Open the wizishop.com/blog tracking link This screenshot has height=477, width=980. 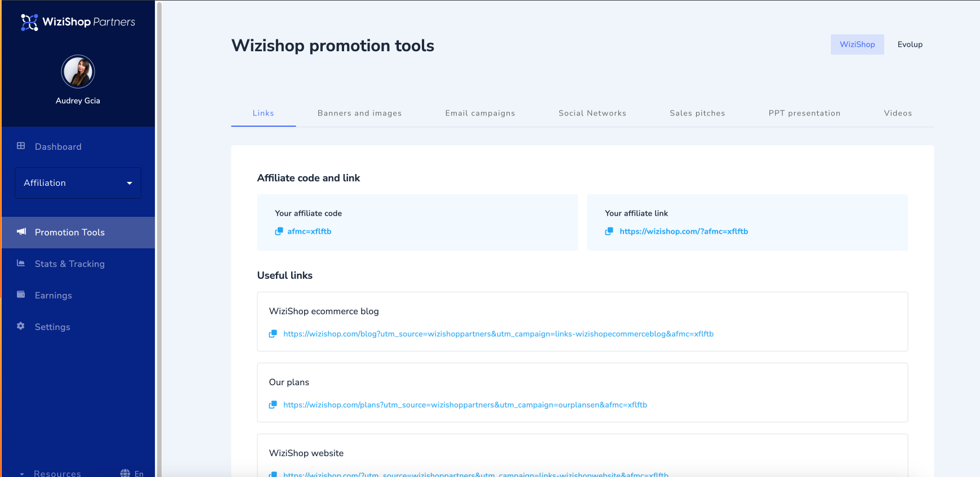(x=498, y=334)
